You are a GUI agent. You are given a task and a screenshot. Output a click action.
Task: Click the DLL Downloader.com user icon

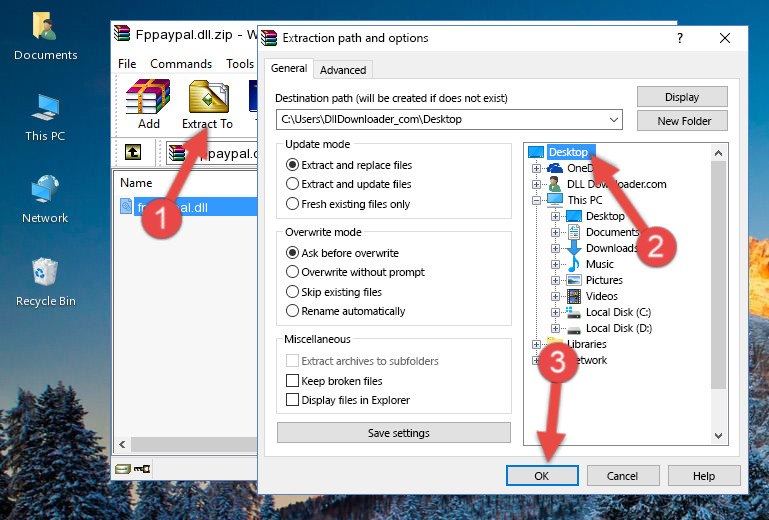coord(555,183)
